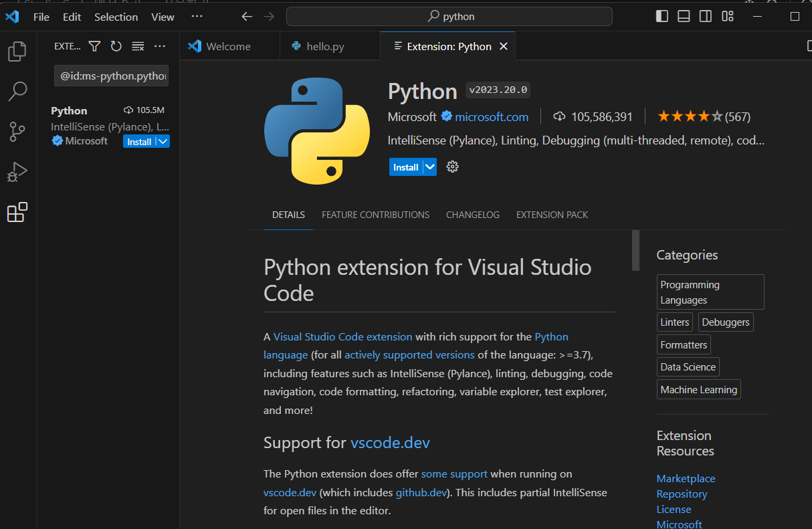
Task: Select the Data Science category
Action: click(x=688, y=366)
